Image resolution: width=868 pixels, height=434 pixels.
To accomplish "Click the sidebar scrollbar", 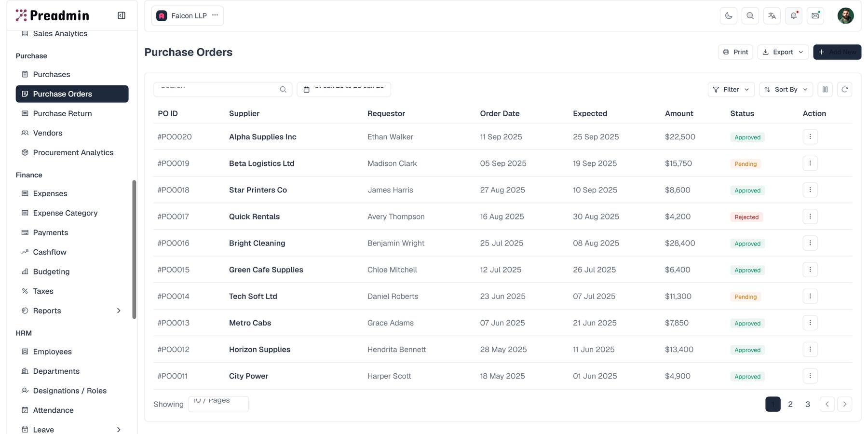I will (134, 249).
